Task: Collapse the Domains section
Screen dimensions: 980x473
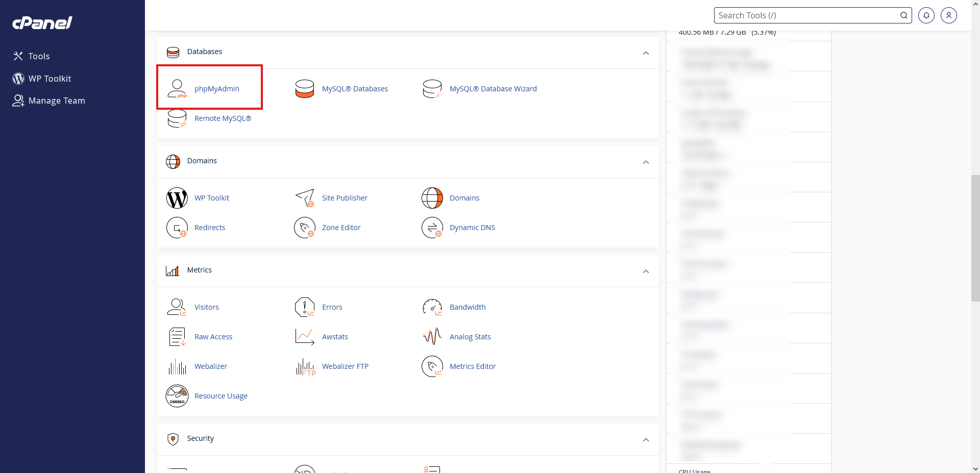Action: pos(646,162)
